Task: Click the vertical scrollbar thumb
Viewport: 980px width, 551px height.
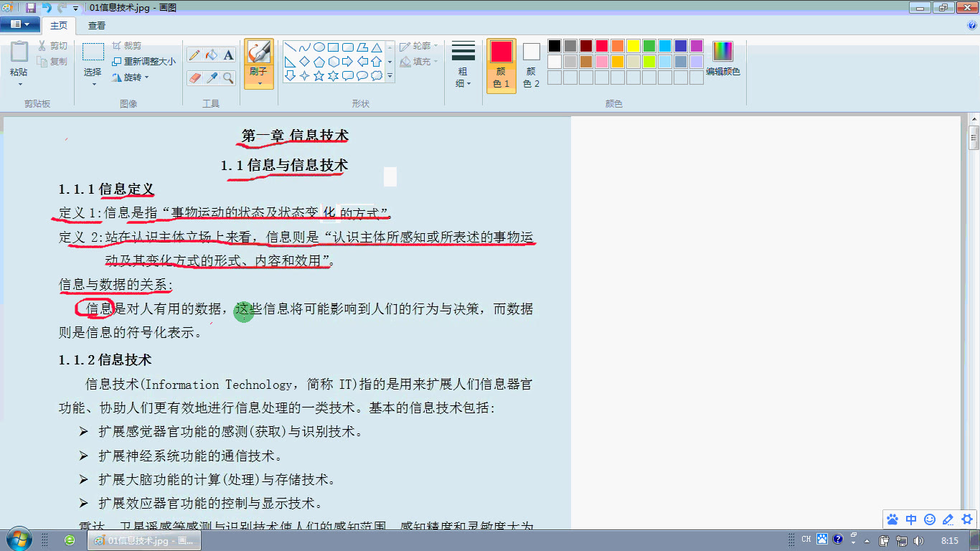Action: tap(974, 137)
